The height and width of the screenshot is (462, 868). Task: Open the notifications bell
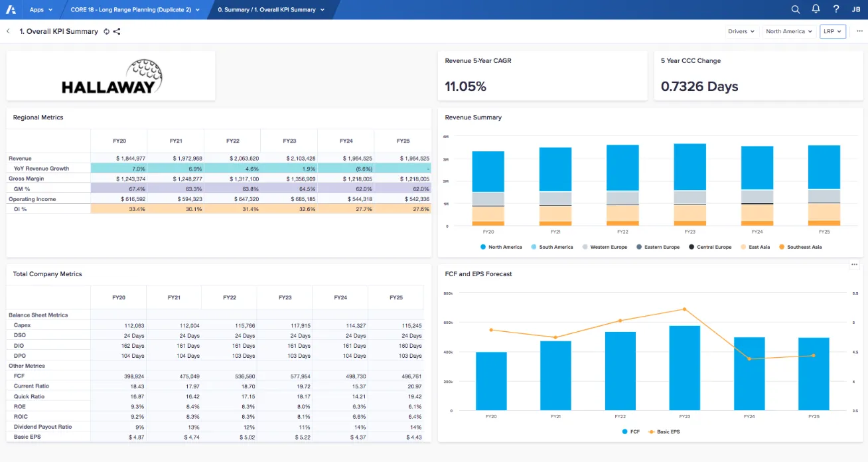pos(816,9)
